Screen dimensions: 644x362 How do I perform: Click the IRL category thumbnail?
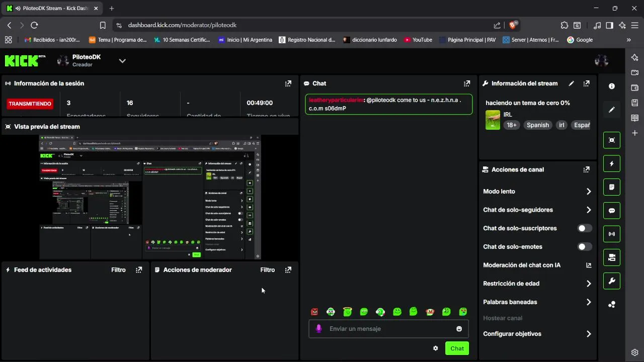pyautogui.click(x=493, y=120)
